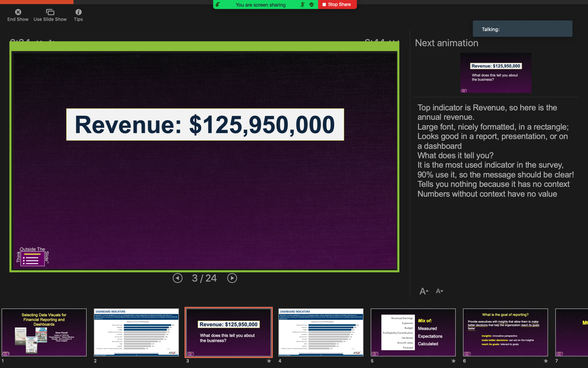Click the animation star under slide 3

[x=269, y=361]
